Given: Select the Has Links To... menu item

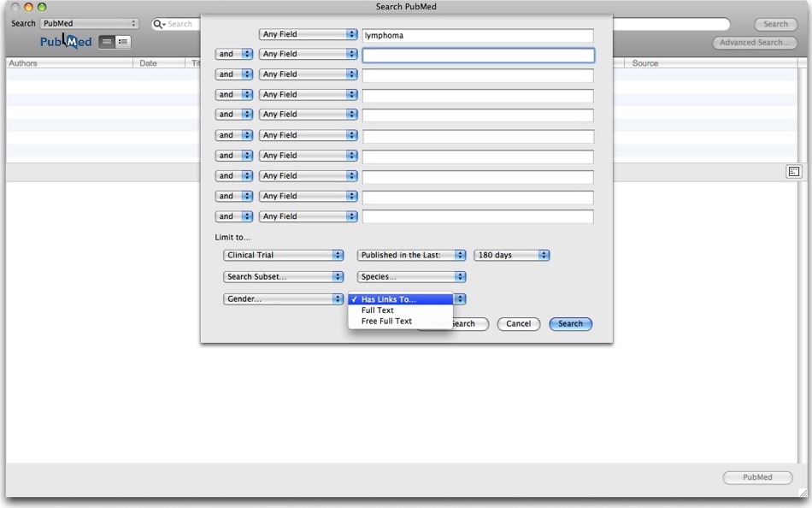Looking at the screenshot, I should tap(400, 299).
